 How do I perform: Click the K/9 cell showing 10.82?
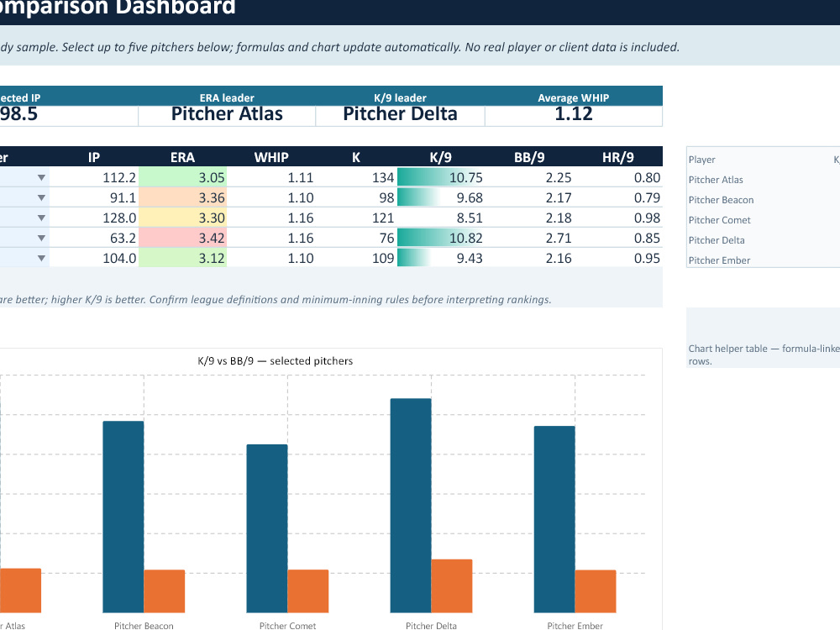pyautogui.click(x=441, y=238)
